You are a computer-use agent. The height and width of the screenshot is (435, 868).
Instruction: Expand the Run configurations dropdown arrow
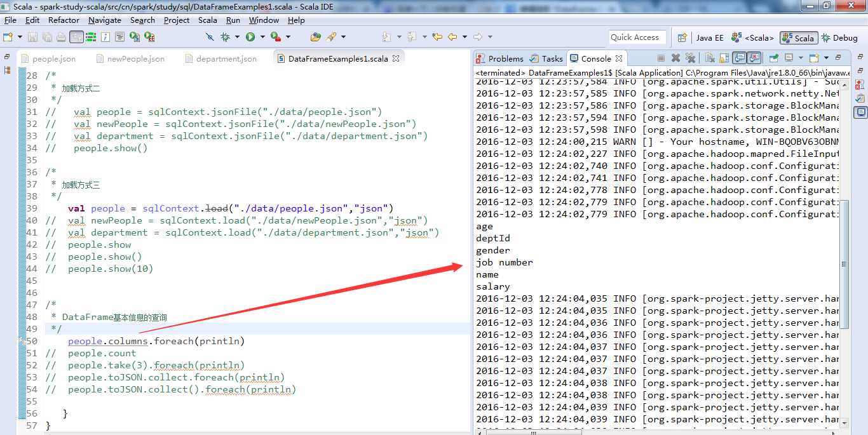262,37
